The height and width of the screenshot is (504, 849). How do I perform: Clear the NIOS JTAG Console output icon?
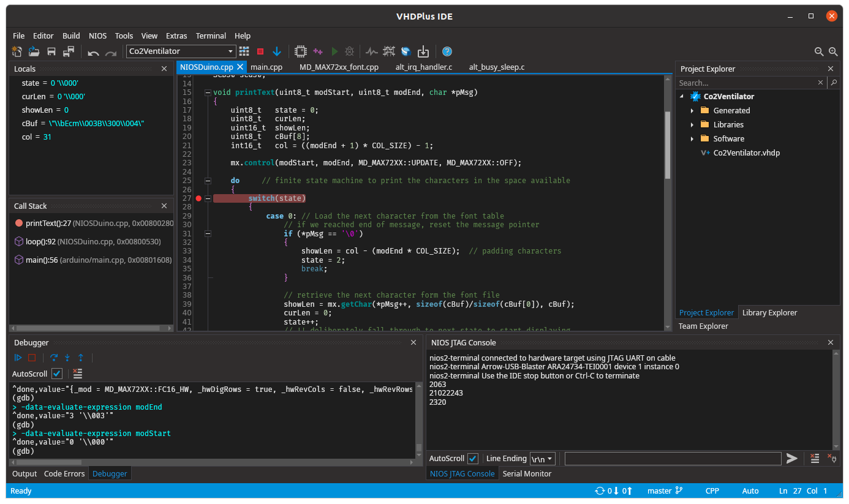(x=815, y=458)
